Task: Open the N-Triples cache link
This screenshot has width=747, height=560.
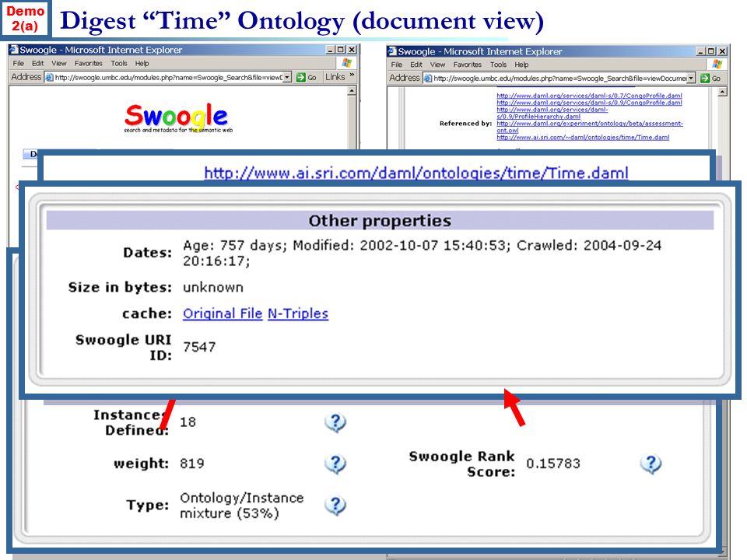Action: [x=298, y=313]
